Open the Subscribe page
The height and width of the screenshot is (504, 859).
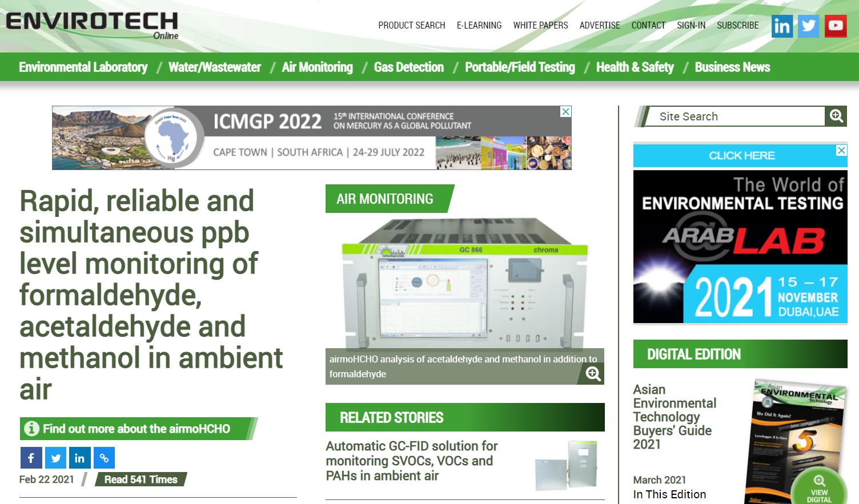[738, 25]
